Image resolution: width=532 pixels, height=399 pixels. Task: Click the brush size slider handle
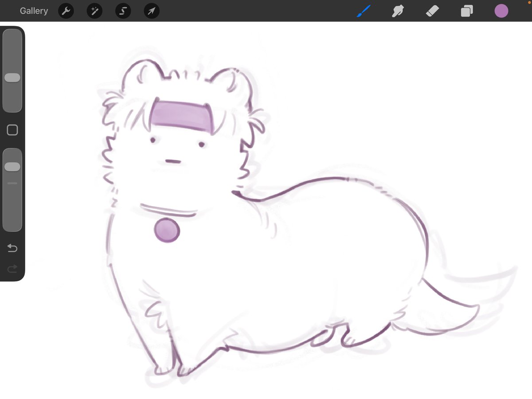(12, 78)
